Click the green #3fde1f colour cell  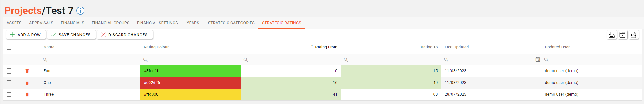tap(190, 71)
